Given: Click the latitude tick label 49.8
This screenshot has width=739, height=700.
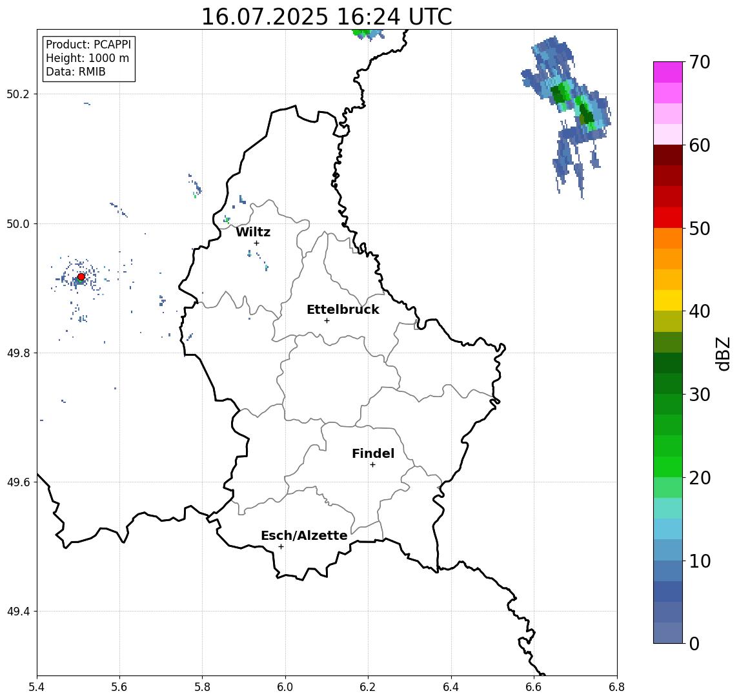Looking at the screenshot, I should click(x=18, y=353).
